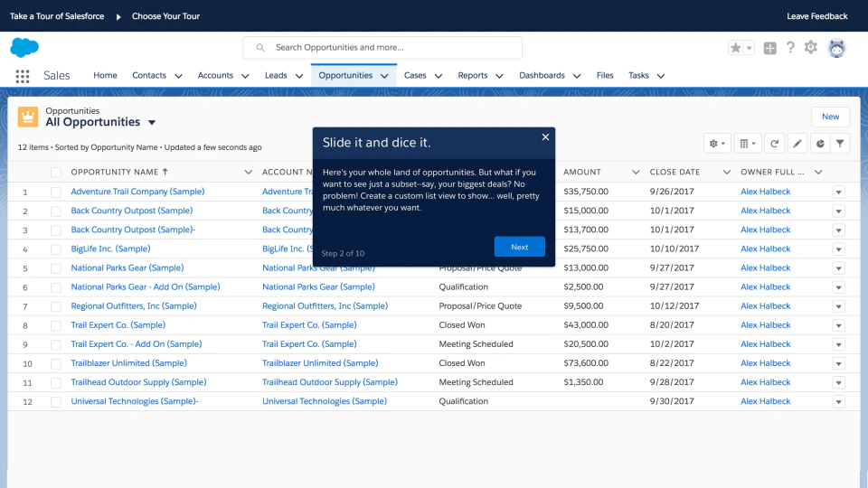Open row actions for Universal Technologies row
Screen dimensions: 868x488
839,401
